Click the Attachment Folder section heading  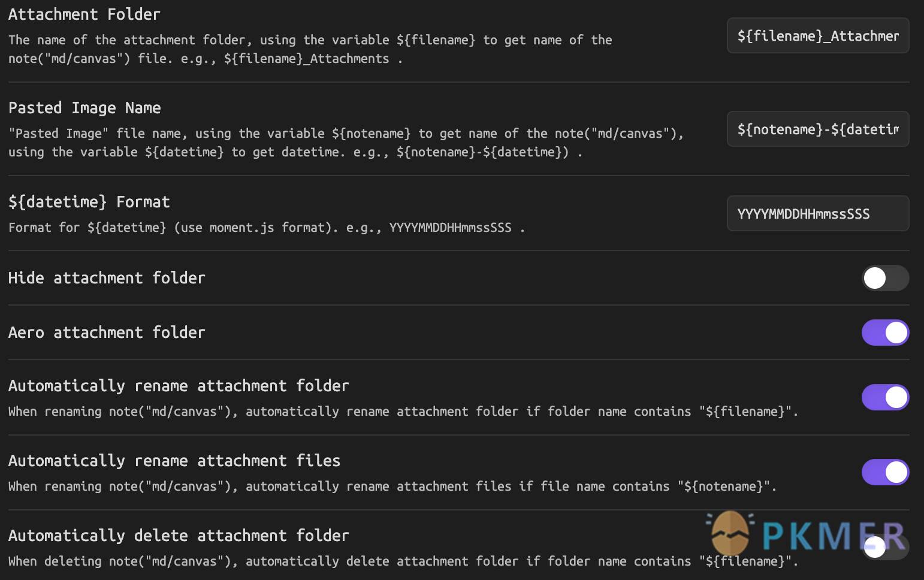click(x=84, y=14)
